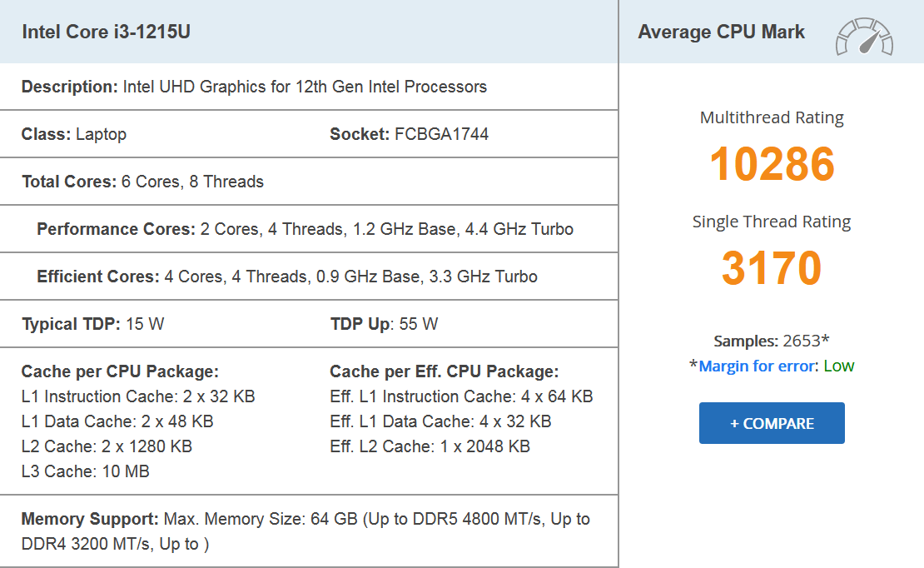Click the Eff. L2 Cache line

(x=430, y=446)
